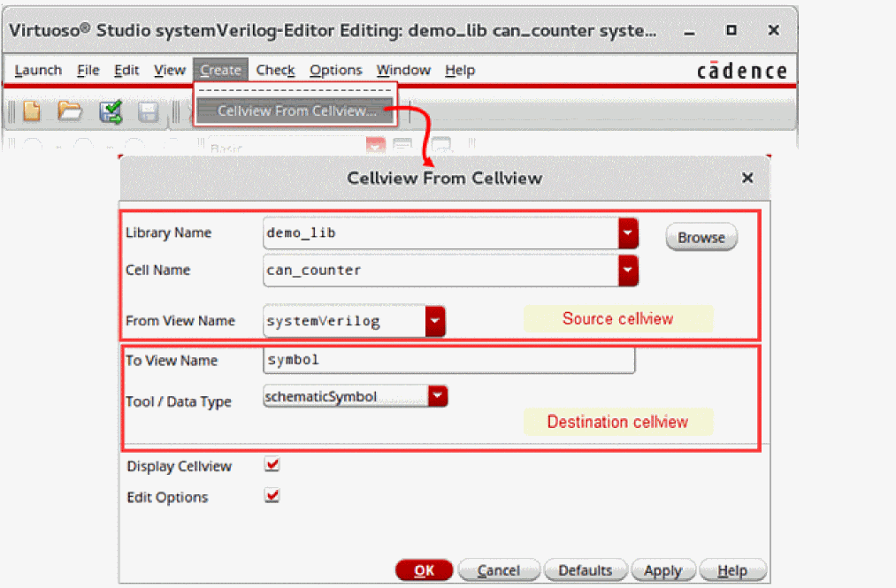Click the OK button
The height and width of the screenshot is (588, 896).
tap(424, 569)
